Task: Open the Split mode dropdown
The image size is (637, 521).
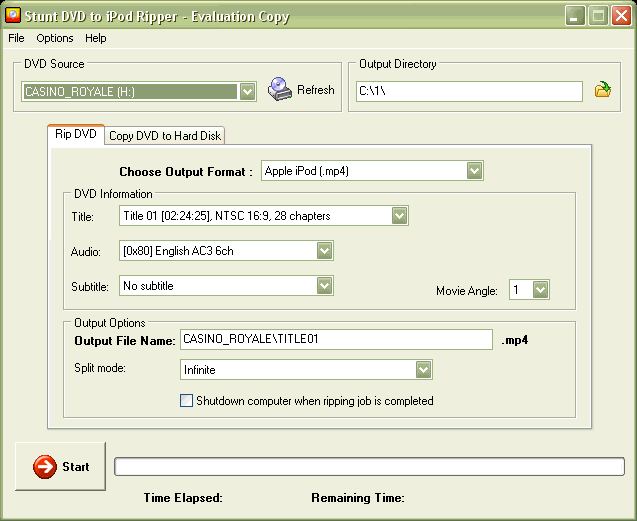Action: 423,369
